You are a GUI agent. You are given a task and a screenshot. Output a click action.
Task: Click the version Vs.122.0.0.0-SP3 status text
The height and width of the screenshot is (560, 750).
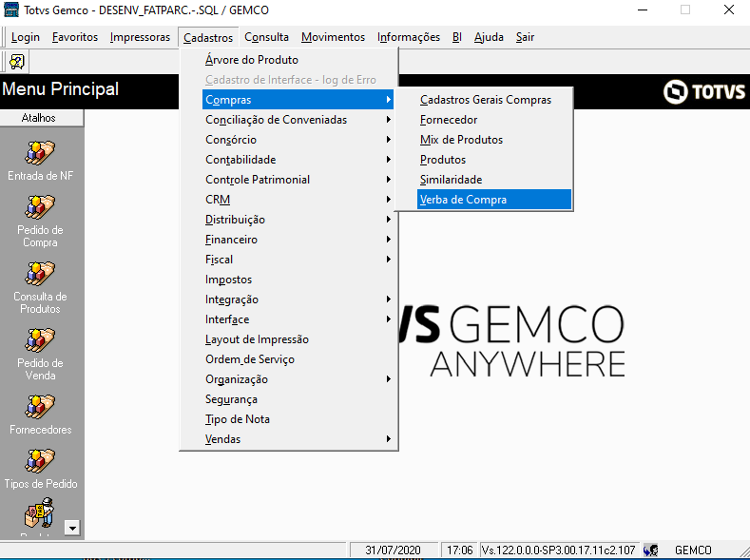(x=558, y=550)
